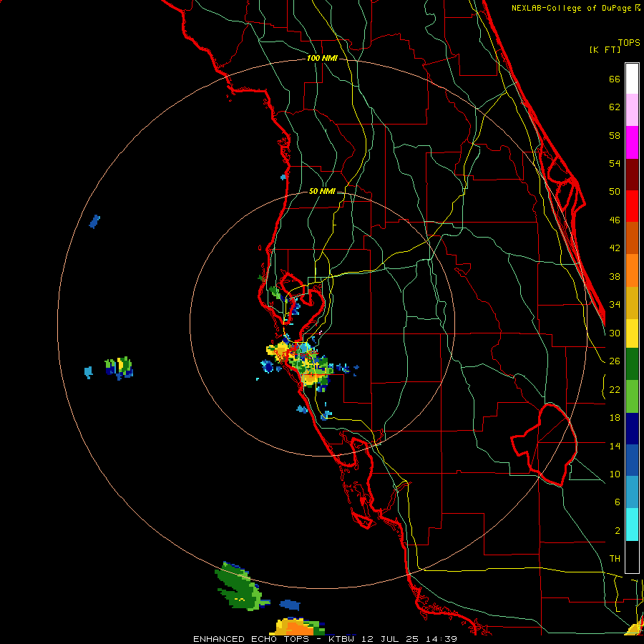This screenshot has width=644, height=644.
Task: Select the bright red swatch beside 50
Action: click(632, 206)
